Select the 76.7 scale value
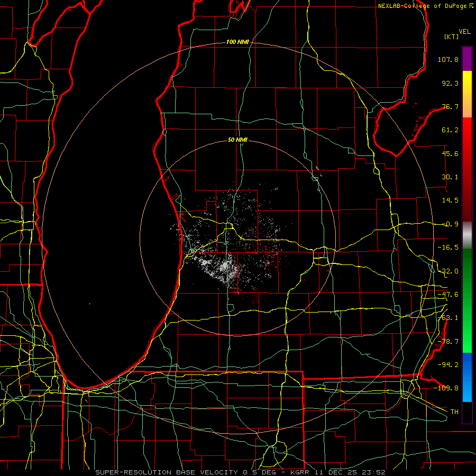This screenshot has height=476, width=476. pos(450,106)
